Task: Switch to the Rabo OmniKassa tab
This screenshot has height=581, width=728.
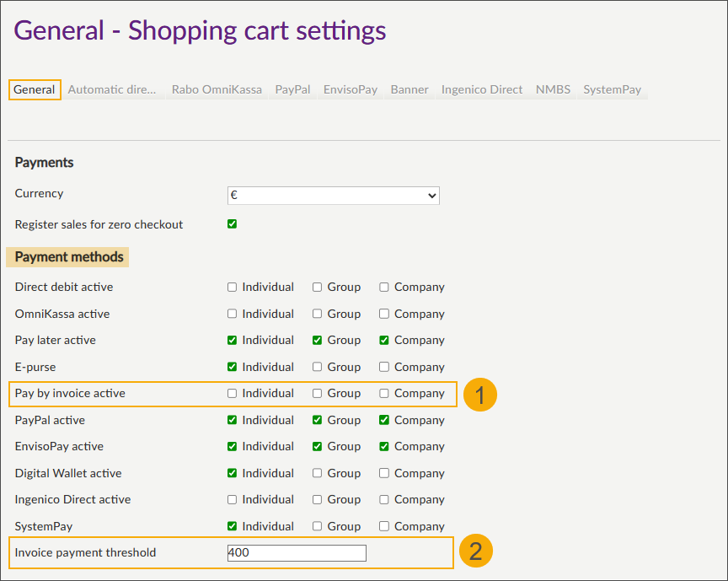Action: tap(217, 89)
